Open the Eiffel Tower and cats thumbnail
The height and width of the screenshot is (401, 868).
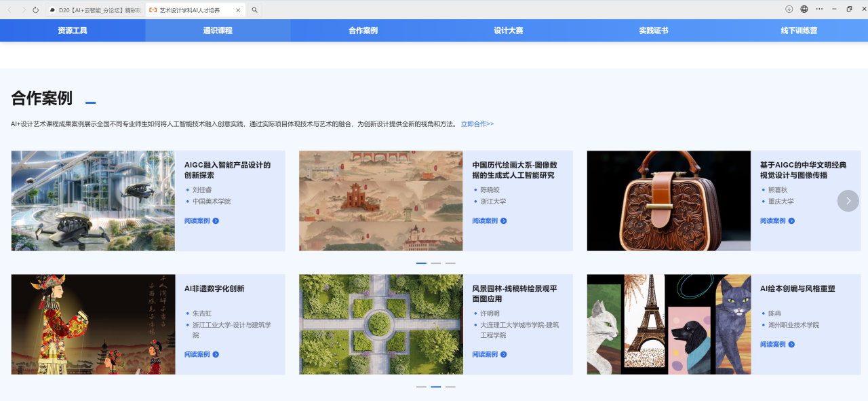click(669, 324)
